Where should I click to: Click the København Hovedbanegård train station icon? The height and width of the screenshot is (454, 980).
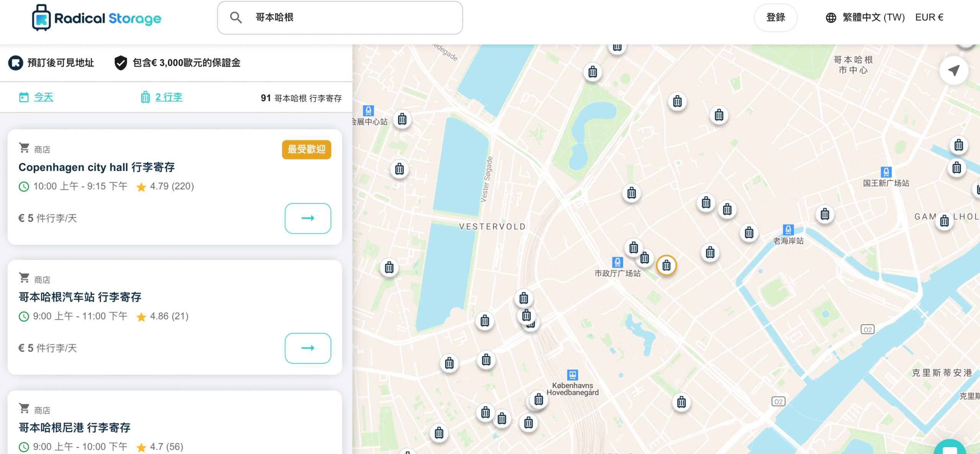pos(572,374)
